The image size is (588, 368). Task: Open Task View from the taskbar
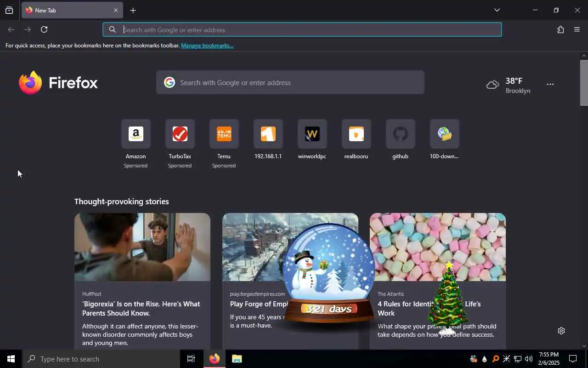pyautogui.click(x=191, y=359)
